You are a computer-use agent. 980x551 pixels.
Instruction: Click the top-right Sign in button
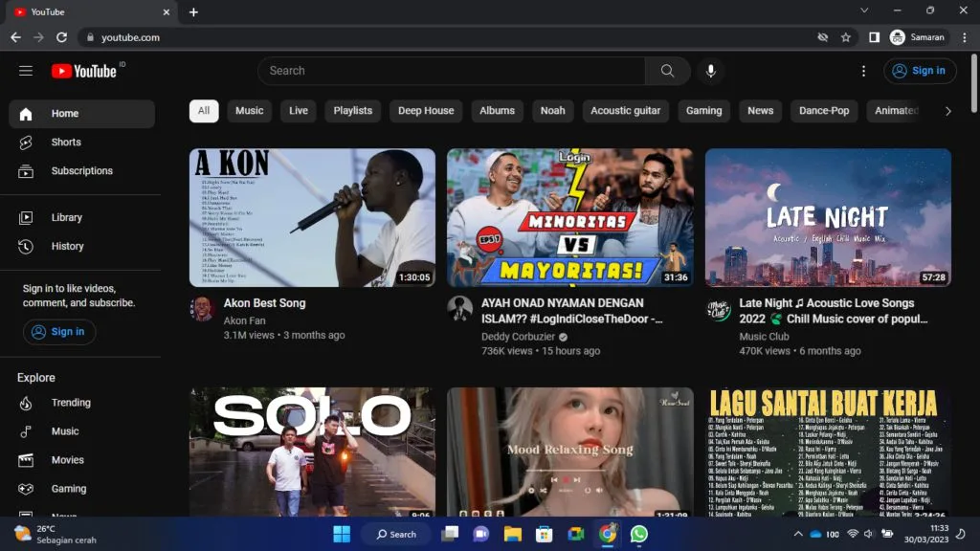coord(920,71)
